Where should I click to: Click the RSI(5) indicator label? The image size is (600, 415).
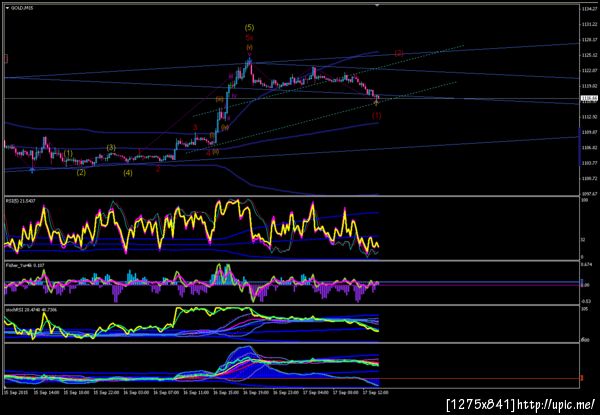pyautogui.click(x=19, y=200)
